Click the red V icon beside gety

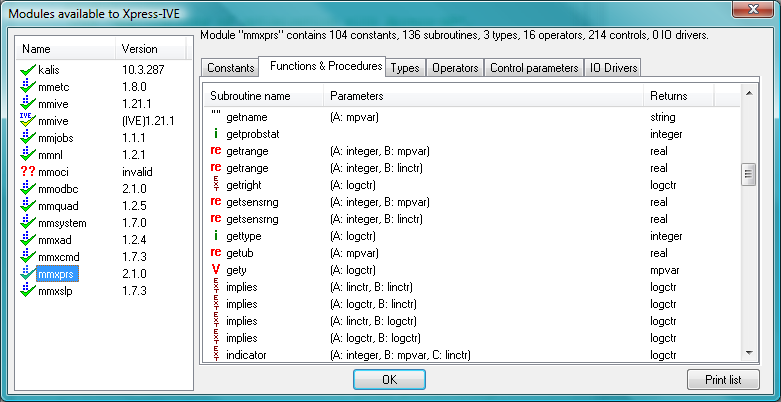[x=215, y=270]
